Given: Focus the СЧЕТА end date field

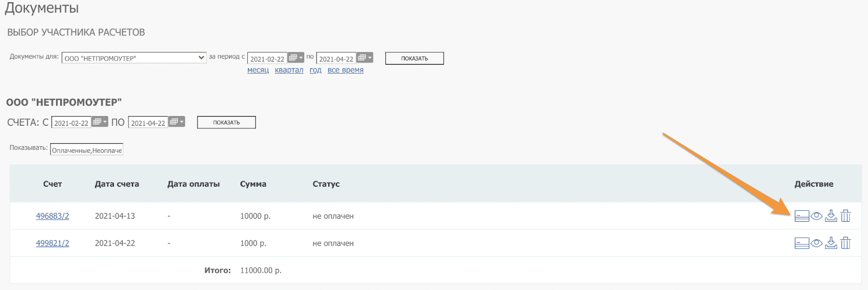Looking at the screenshot, I should click(149, 123).
